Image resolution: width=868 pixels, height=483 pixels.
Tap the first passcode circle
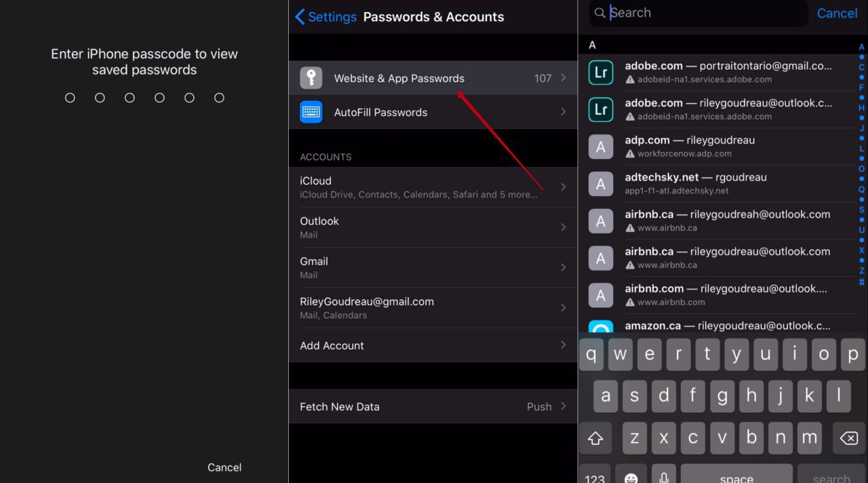coord(70,98)
